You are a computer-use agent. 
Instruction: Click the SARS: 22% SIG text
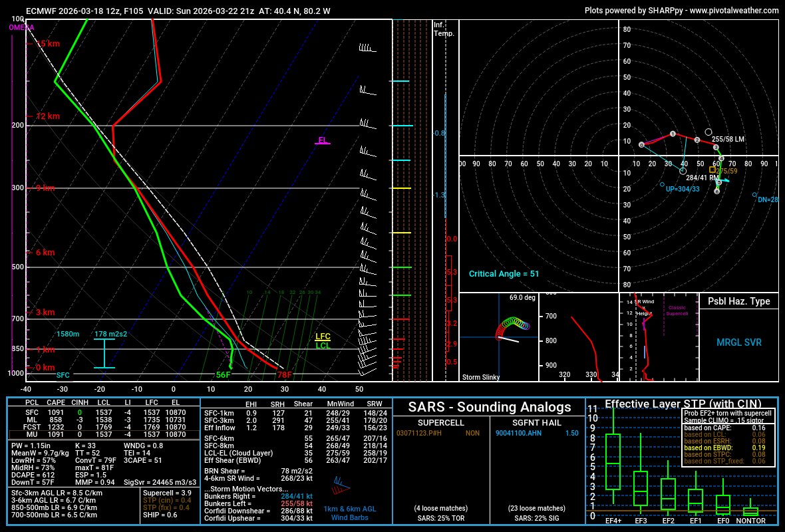(x=537, y=518)
